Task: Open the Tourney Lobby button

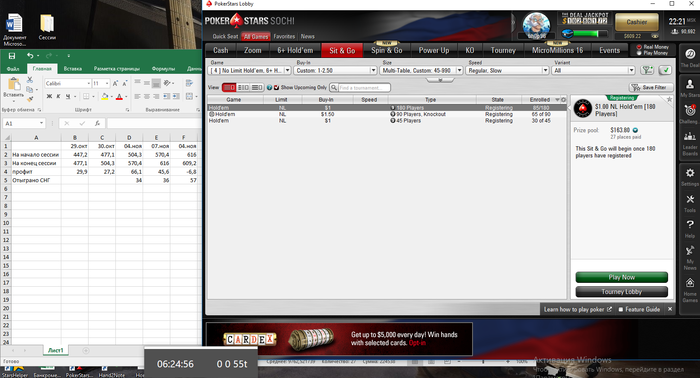Action: pyautogui.click(x=621, y=291)
